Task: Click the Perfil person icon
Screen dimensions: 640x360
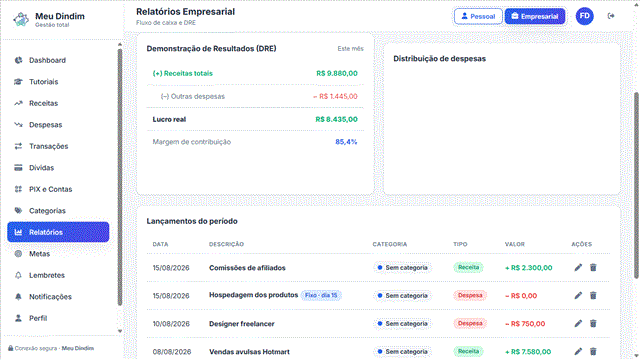Action: pos(18,318)
